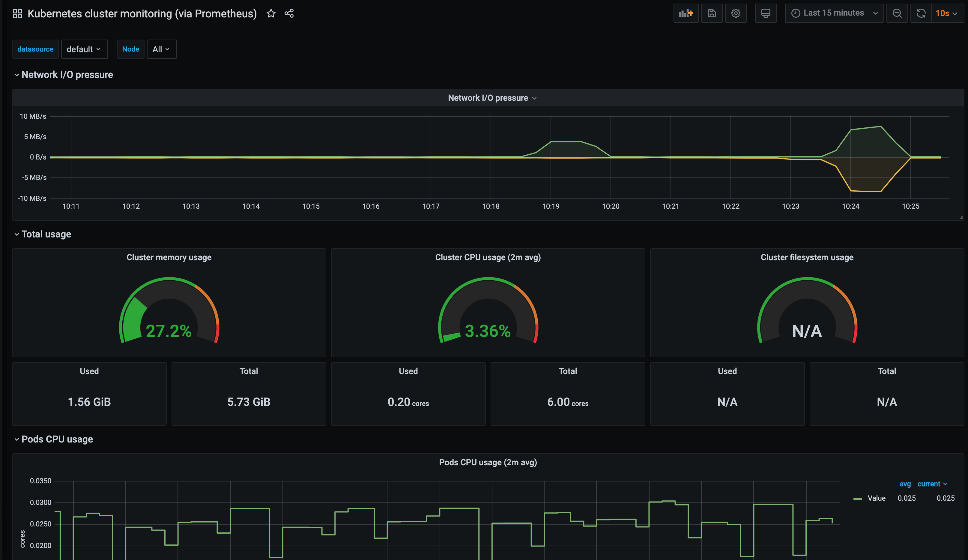Click the refresh dashboard icon
Viewport: 968px width, 560px height.
(x=921, y=13)
